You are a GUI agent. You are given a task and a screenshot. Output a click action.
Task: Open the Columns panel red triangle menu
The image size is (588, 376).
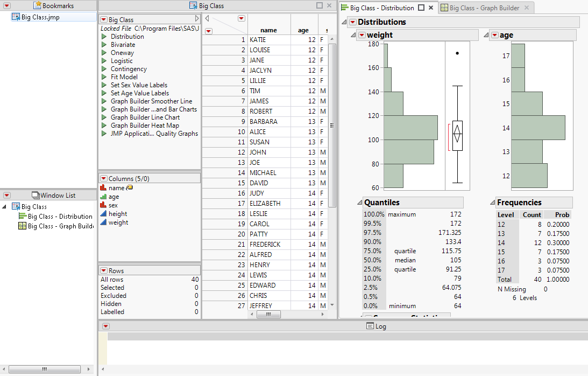click(x=104, y=178)
